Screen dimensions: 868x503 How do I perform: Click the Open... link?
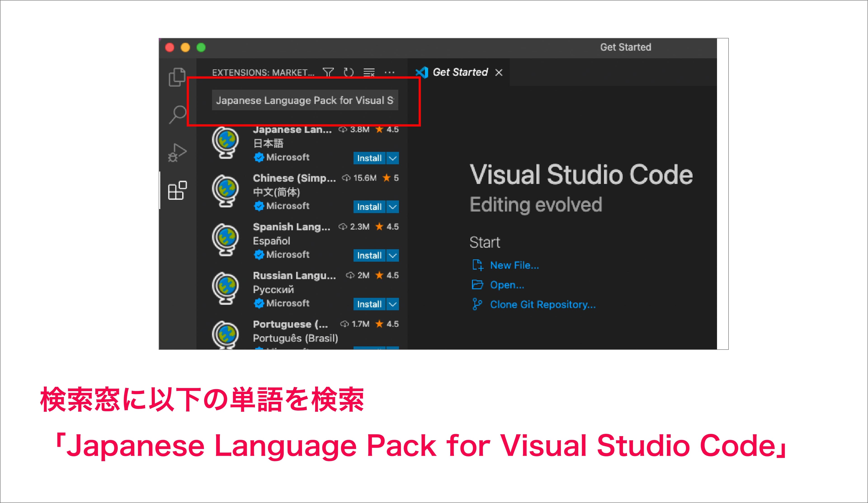507,285
